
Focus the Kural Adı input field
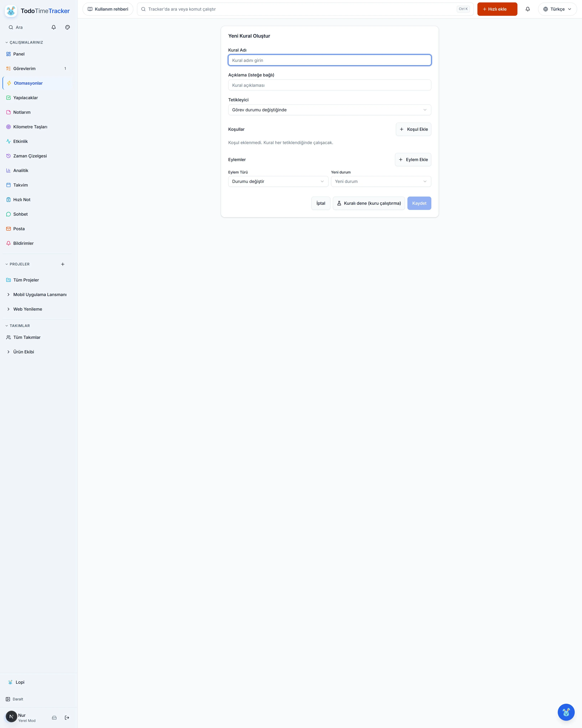[330, 60]
